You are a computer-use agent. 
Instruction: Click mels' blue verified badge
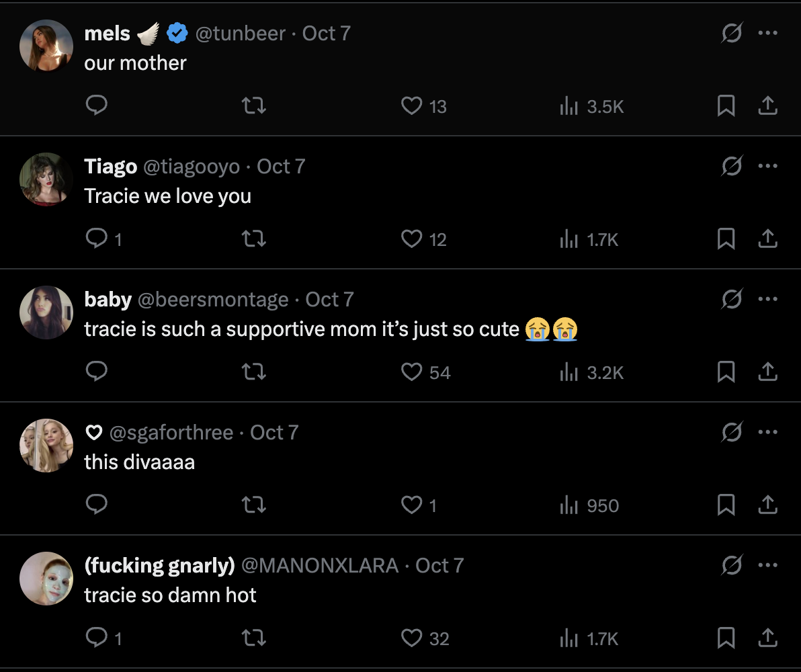pos(177,32)
